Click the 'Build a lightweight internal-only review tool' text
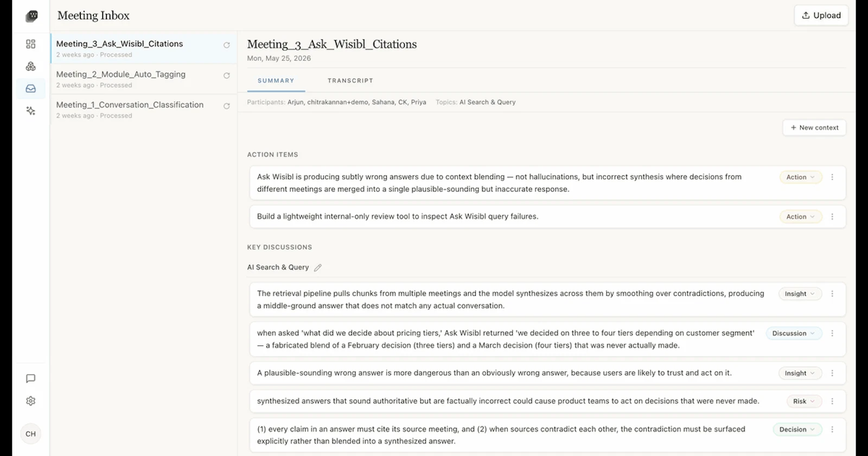The width and height of the screenshot is (868, 456). coord(398,216)
